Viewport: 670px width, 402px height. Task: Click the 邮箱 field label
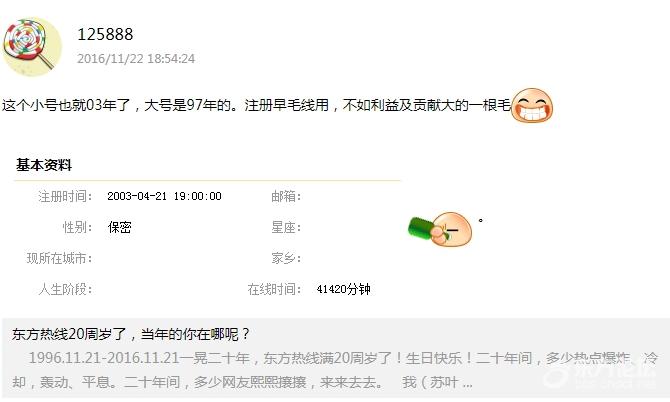point(286,196)
